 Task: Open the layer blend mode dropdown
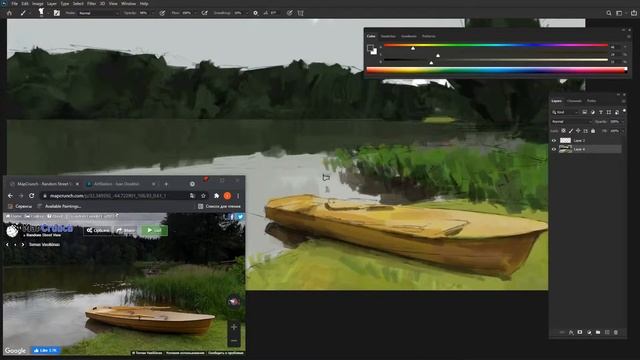coord(571,122)
